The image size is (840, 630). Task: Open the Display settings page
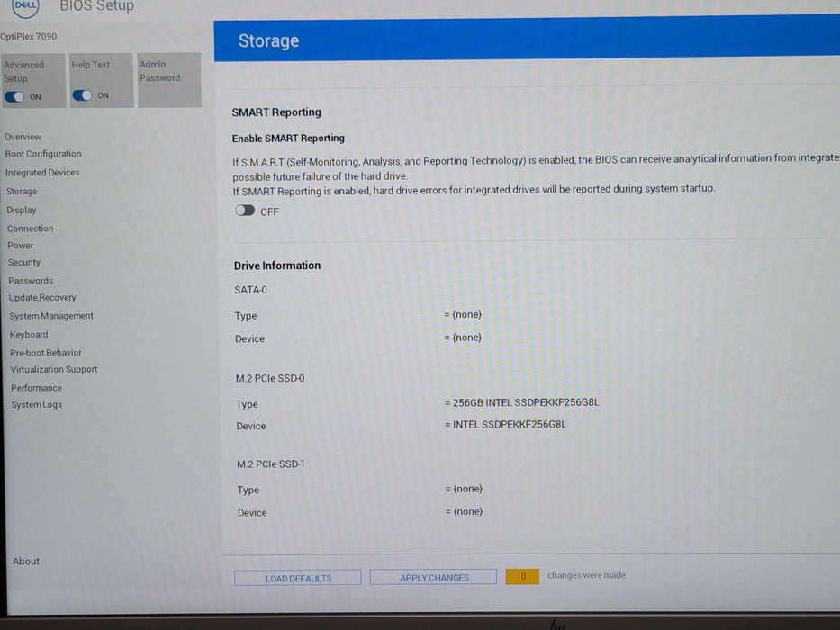[x=22, y=210]
